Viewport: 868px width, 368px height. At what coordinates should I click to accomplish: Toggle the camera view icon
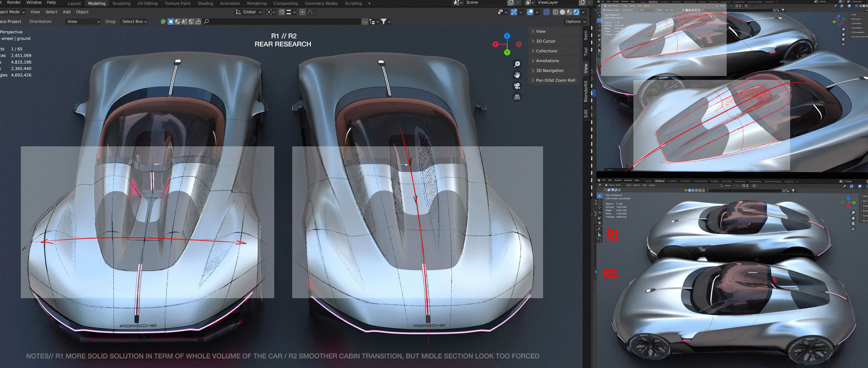[517, 86]
